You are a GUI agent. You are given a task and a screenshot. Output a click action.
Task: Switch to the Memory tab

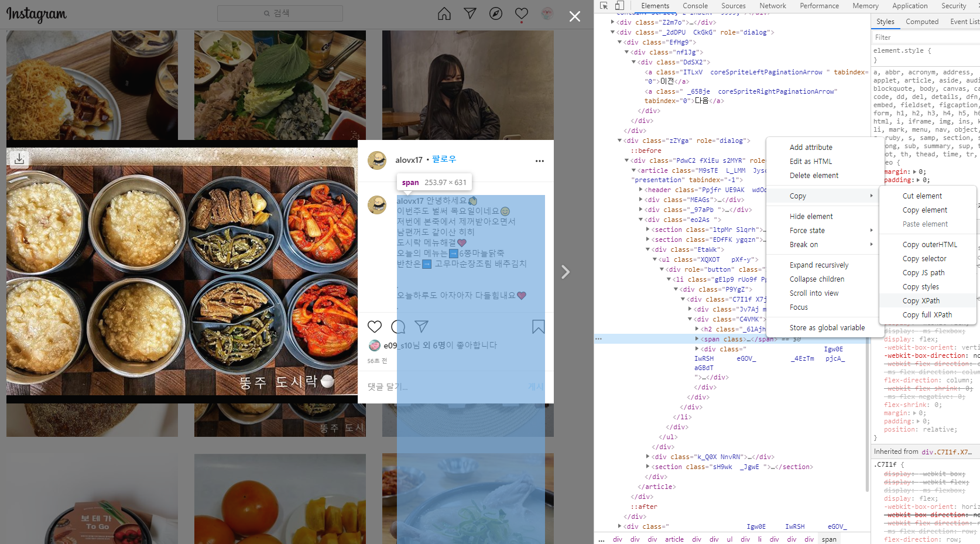pyautogui.click(x=865, y=6)
